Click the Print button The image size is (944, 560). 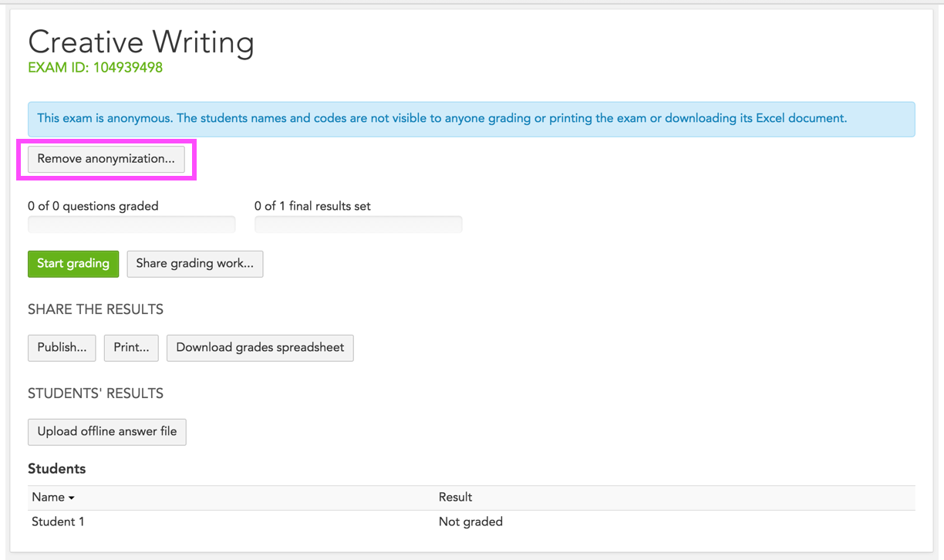coord(131,348)
